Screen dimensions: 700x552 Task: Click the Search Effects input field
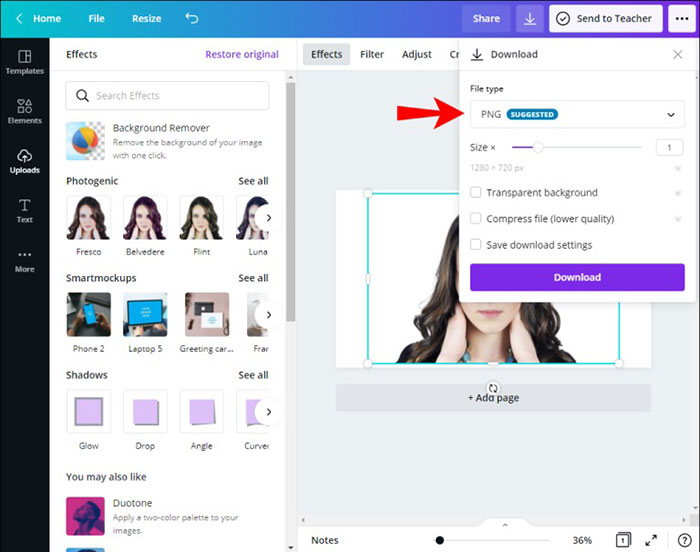(167, 96)
